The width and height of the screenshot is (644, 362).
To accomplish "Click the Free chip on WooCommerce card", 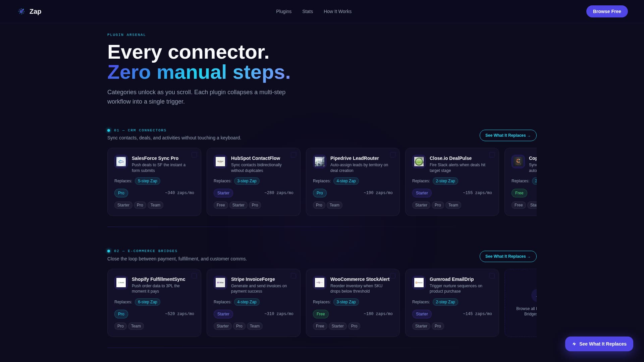I will (320, 326).
